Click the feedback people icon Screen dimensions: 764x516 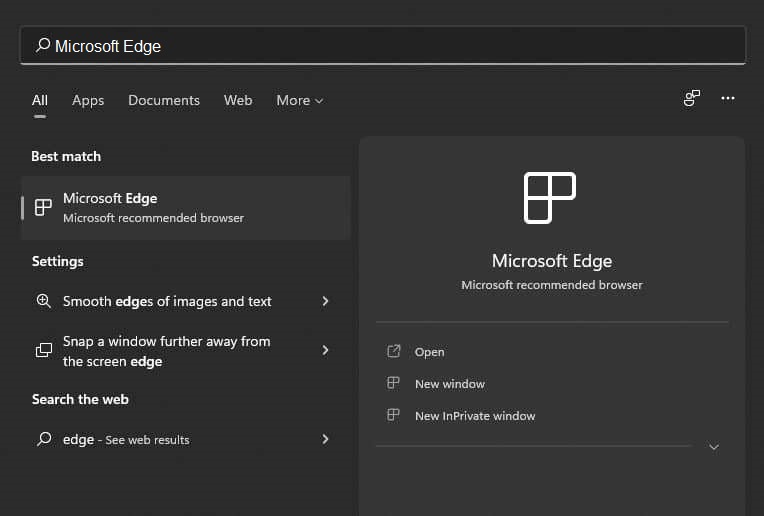tap(691, 98)
